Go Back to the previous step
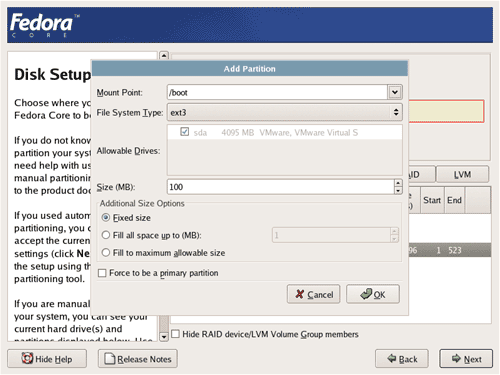The width and height of the screenshot is (500, 375). click(402, 359)
